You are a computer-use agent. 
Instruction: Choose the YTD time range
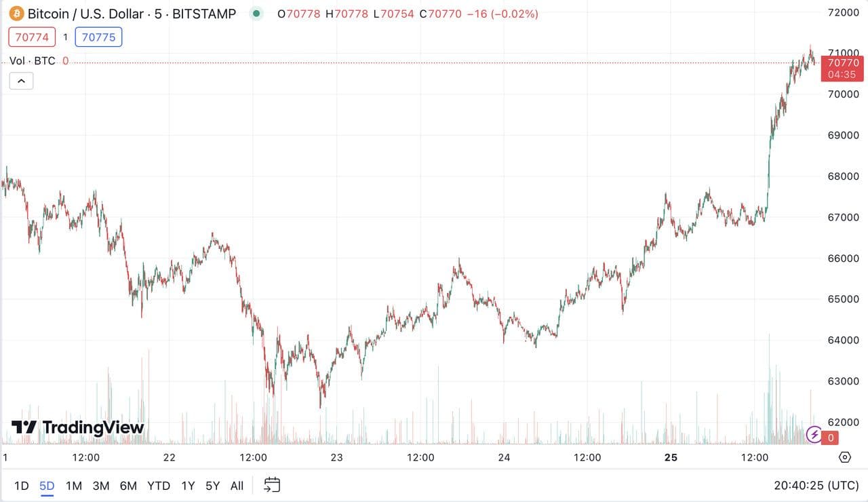[x=159, y=486]
